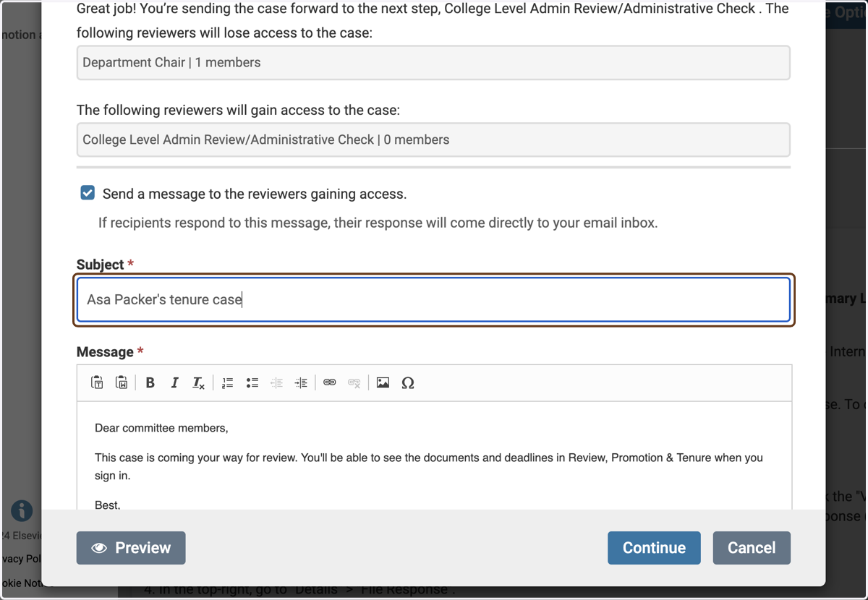Toggle italic formatting in message editor
The width and height of the screenshot is (868, 600).
pyautogui.click(x=174, y=382)
